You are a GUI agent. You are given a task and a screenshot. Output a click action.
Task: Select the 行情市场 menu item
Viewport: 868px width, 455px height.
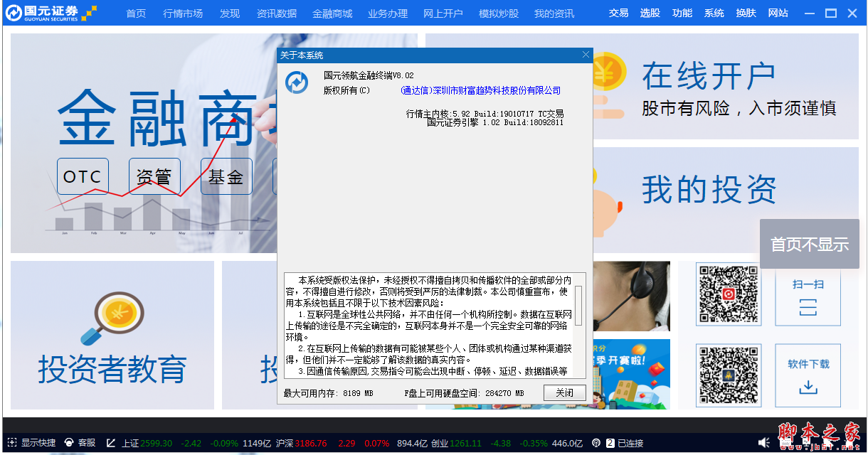point(182,13)
